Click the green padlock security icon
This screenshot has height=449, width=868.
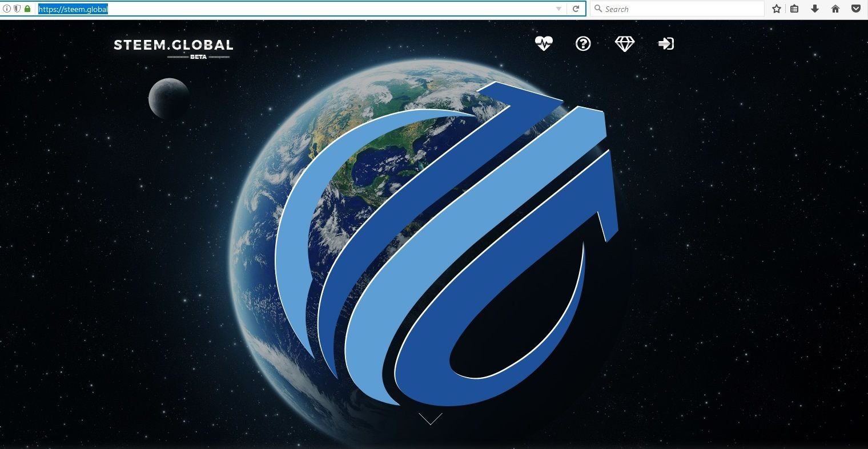27,9
